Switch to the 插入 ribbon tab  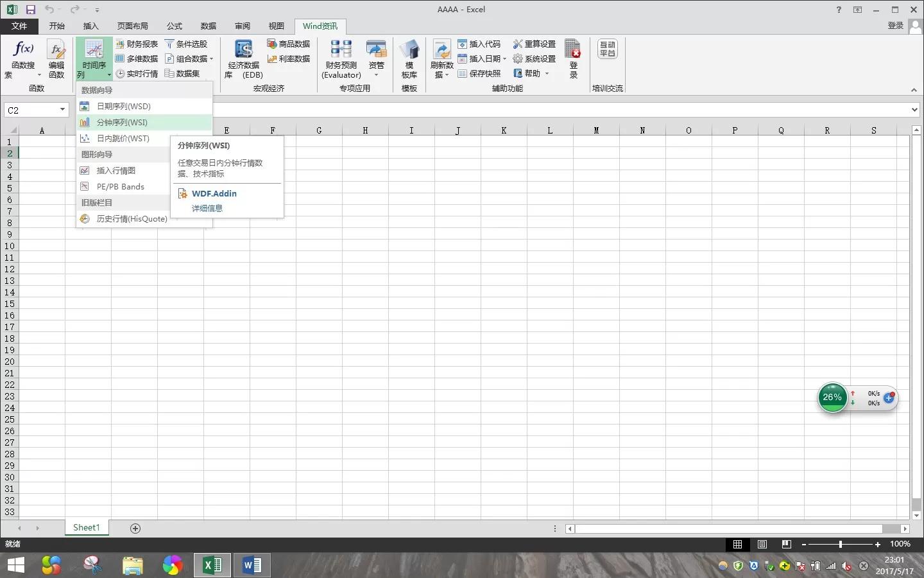(x=90, y=26)
